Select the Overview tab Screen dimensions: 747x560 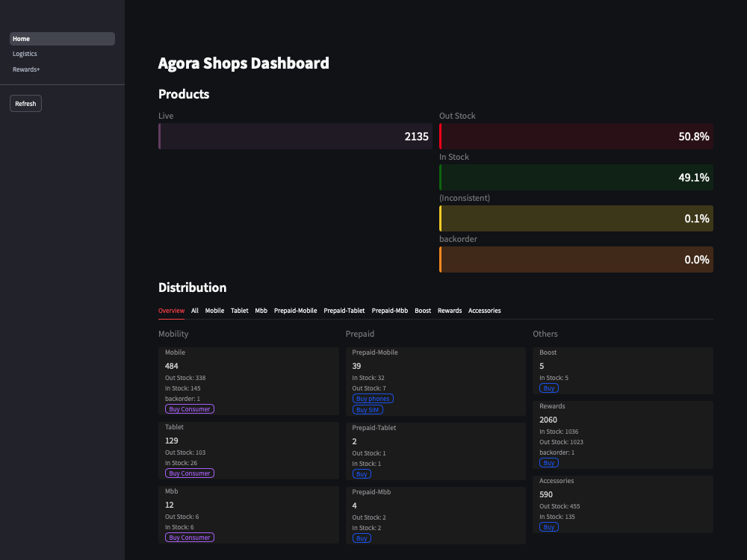tap(172, 311)
